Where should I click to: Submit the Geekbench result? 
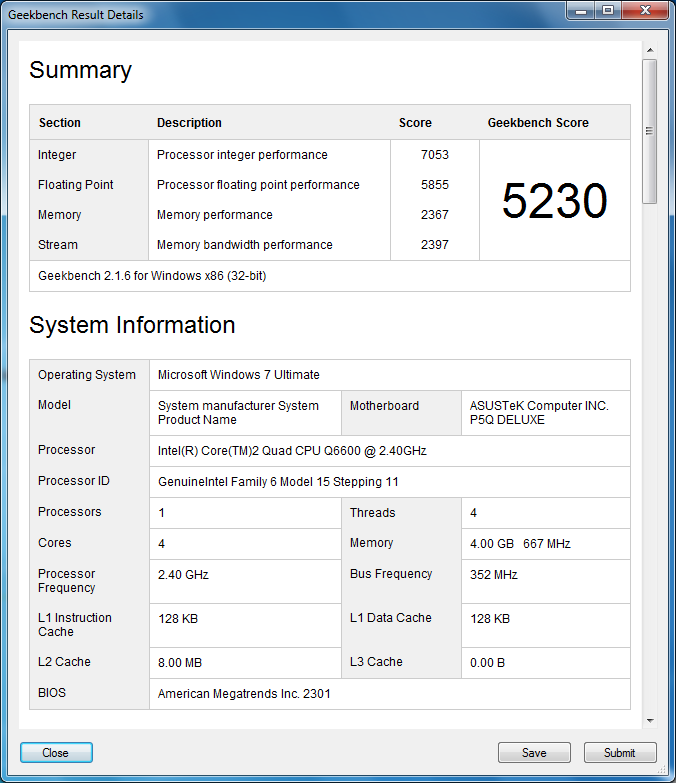point(620,753)
